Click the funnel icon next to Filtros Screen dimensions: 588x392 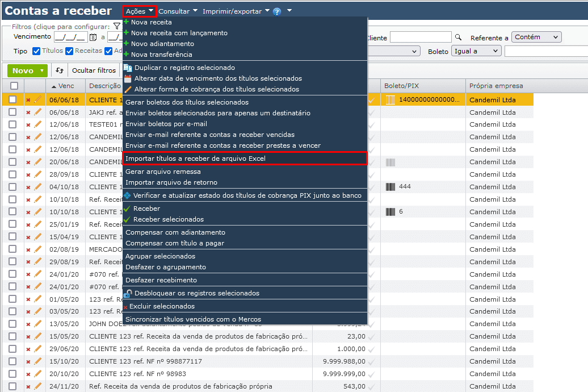click(117, 26)
